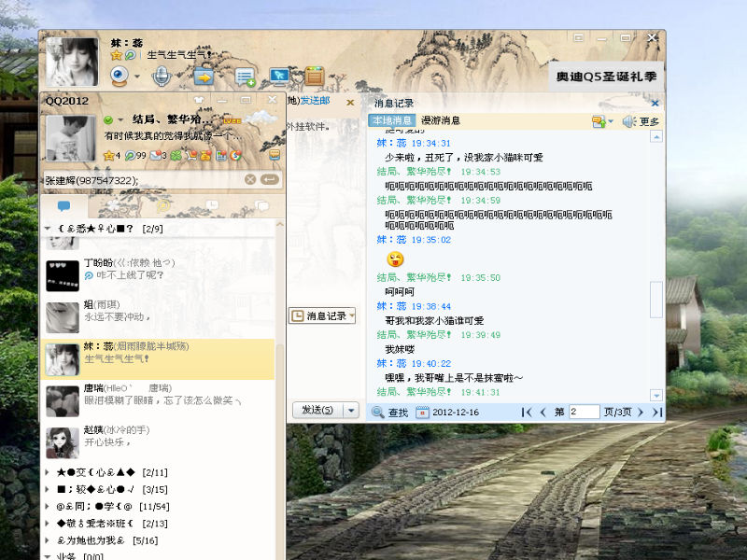Open the send button dropdown arrow
This screenshot has height=560, width=747.
coord(351,410)
